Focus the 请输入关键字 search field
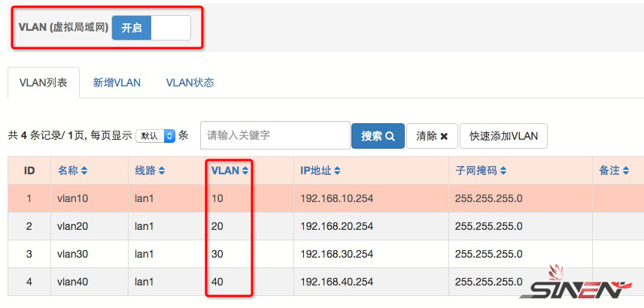Image resolution: width=644 pixels, height=308 pixels. tap(275, 135)
